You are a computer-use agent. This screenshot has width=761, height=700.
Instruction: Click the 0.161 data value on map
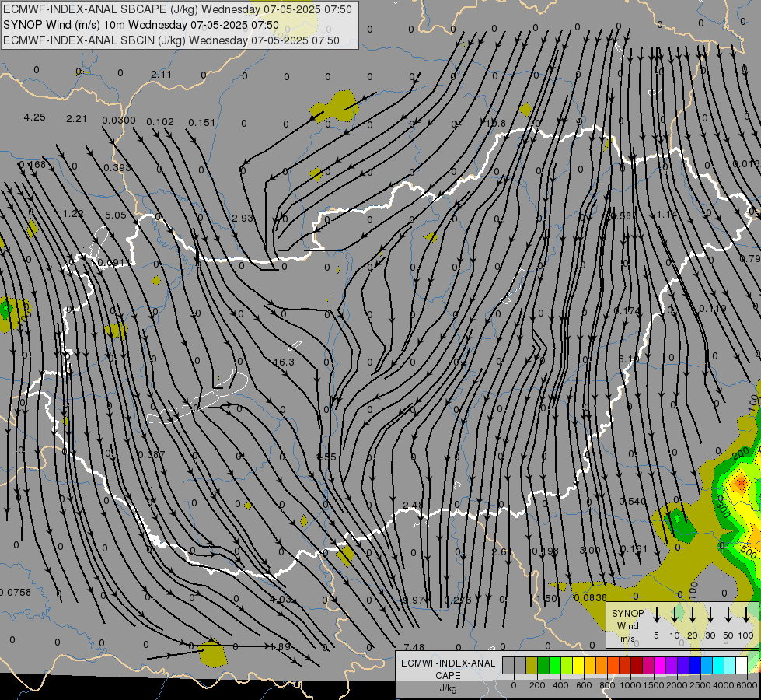pos(634,549)
